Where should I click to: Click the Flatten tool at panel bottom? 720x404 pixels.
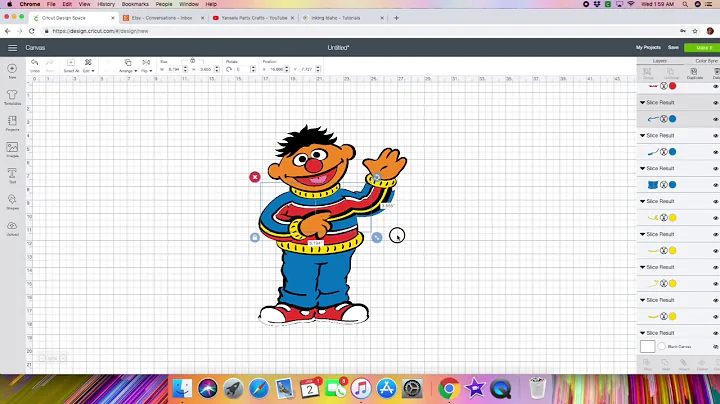702,365
